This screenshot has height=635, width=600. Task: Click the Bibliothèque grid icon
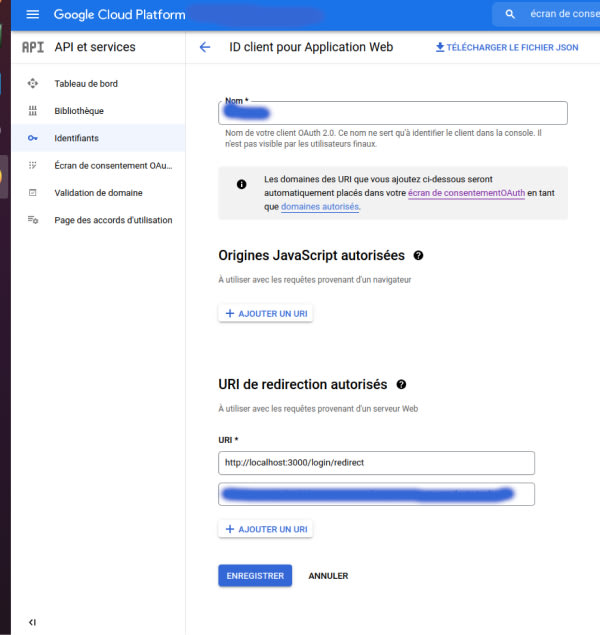click(32, 111)
